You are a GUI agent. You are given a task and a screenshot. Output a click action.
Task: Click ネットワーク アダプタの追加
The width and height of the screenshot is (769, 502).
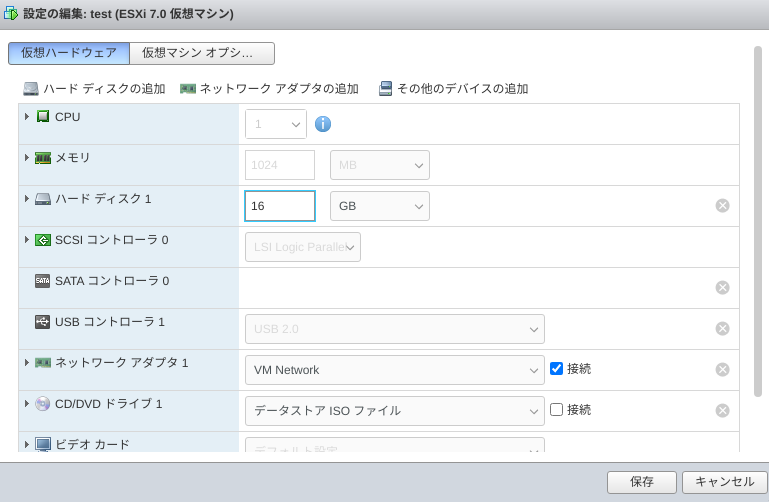(269, 89)
